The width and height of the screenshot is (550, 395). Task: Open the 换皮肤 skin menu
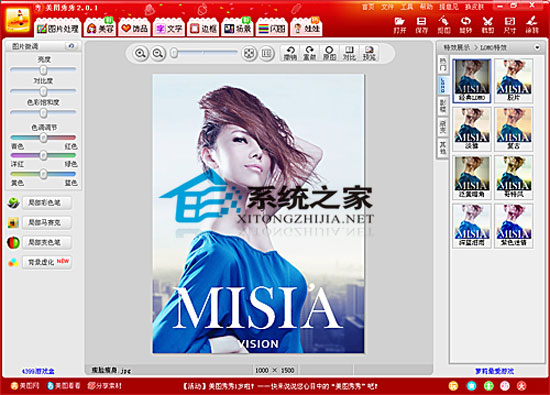point(474,7)
